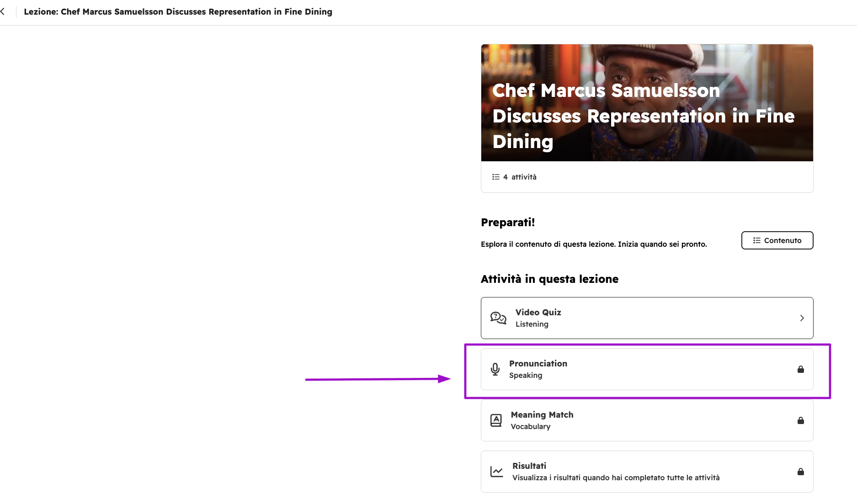
Task: Click the Attività in questa lezione heading
Action: (x=549, y=279)
